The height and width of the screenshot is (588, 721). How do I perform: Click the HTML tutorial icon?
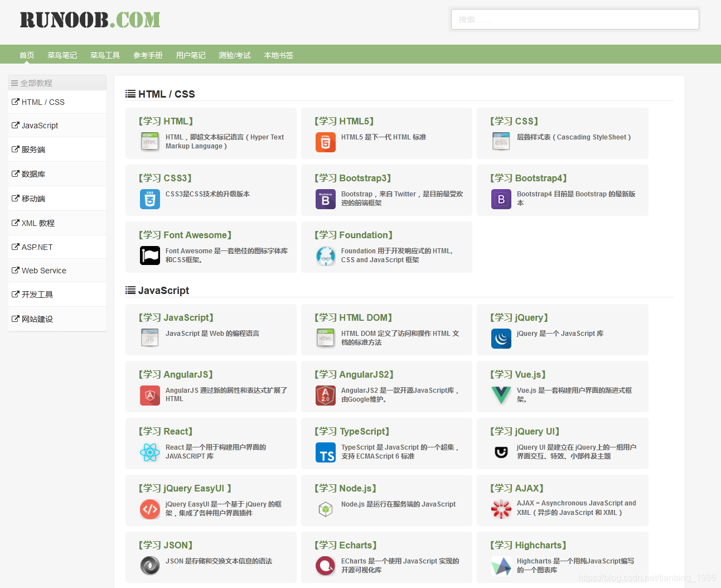pos(150,142)
